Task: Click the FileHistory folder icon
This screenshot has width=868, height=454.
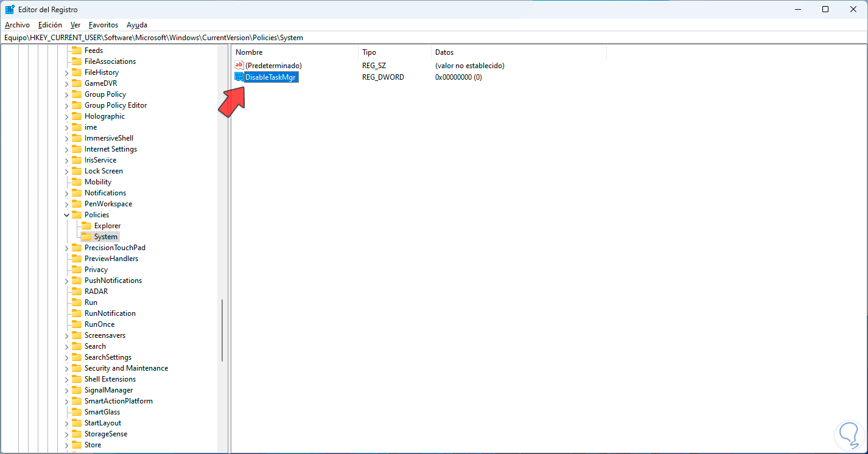Action: 77,72
